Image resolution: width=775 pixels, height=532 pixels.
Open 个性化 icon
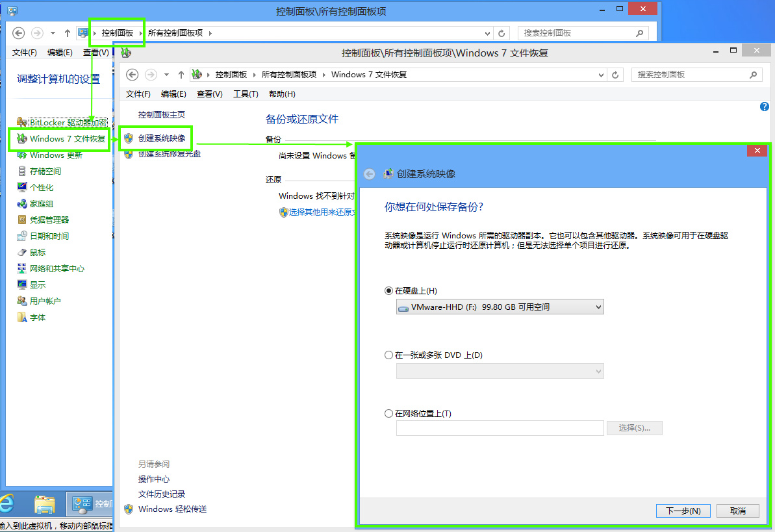pos(21,187)
